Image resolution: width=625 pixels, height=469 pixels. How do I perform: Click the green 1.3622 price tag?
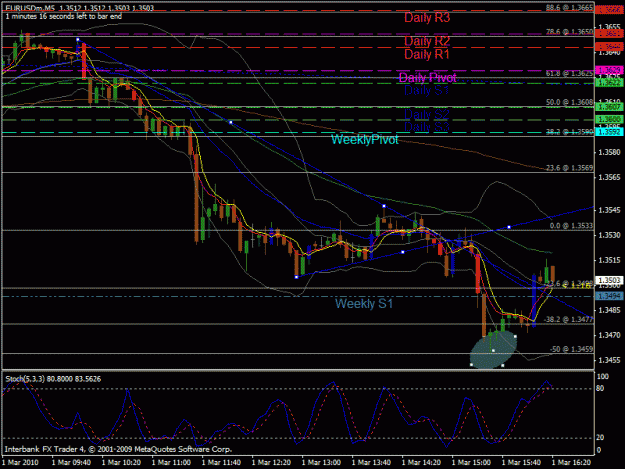[x=609, y=82]
